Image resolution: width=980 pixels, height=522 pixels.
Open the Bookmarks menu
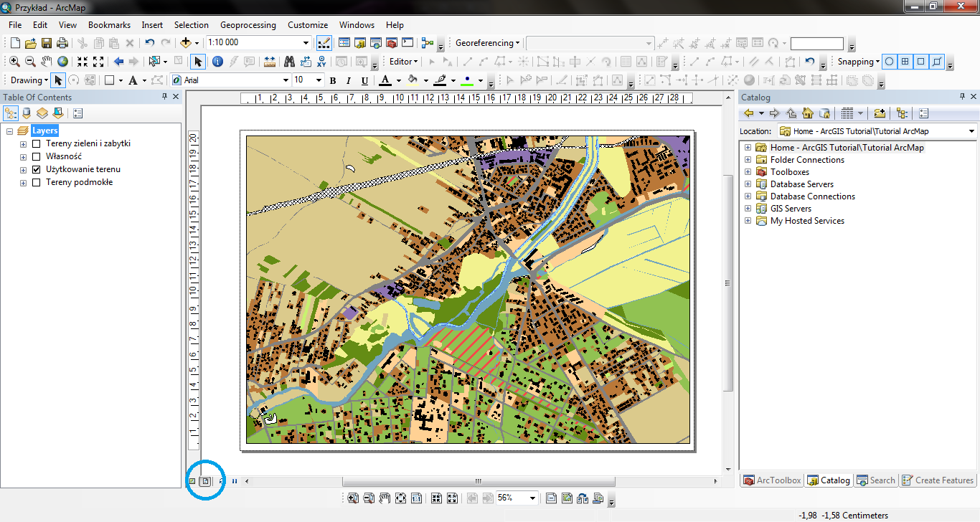click(109, 24)
